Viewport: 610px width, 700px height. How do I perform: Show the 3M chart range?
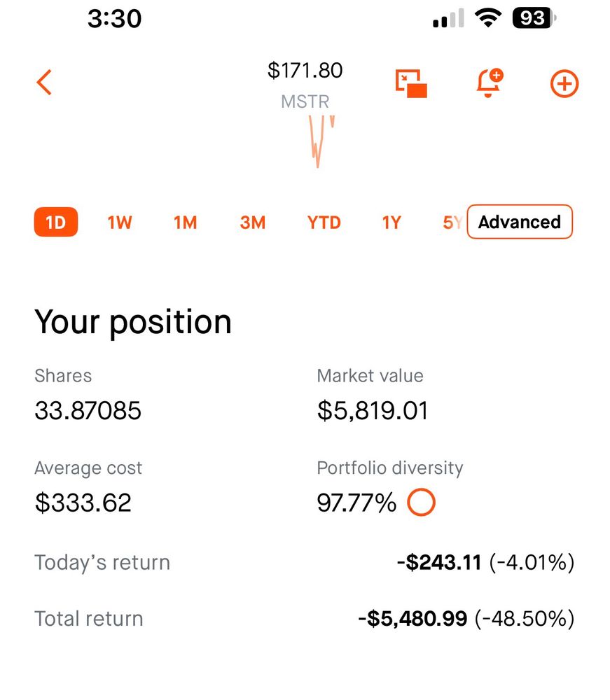(253, 223)
